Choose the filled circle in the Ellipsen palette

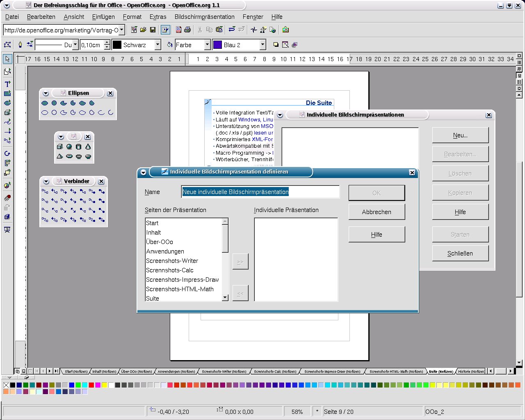pos(54,103)
